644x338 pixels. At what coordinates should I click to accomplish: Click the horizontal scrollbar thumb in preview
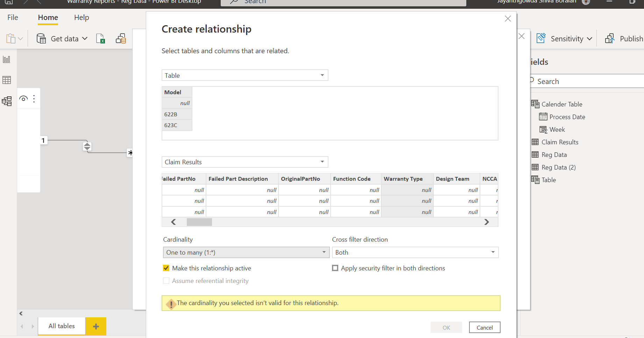tap(199, 222)
